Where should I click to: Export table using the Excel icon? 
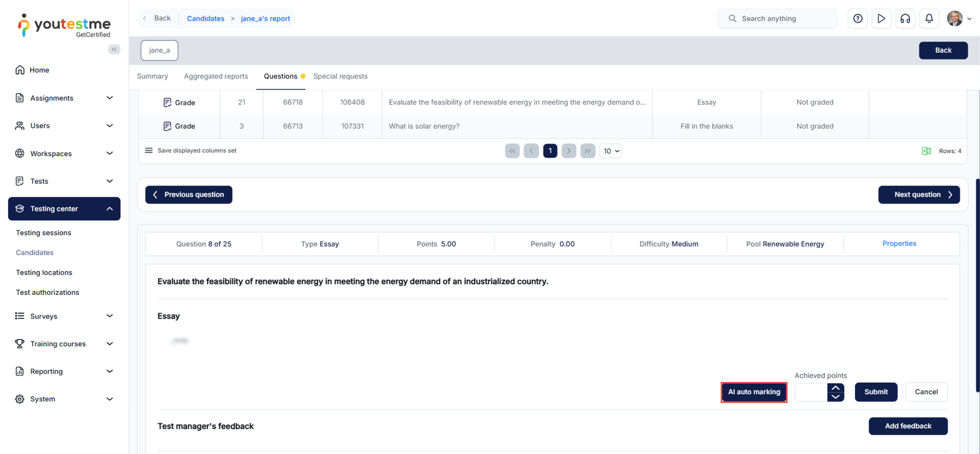(926, 151)
